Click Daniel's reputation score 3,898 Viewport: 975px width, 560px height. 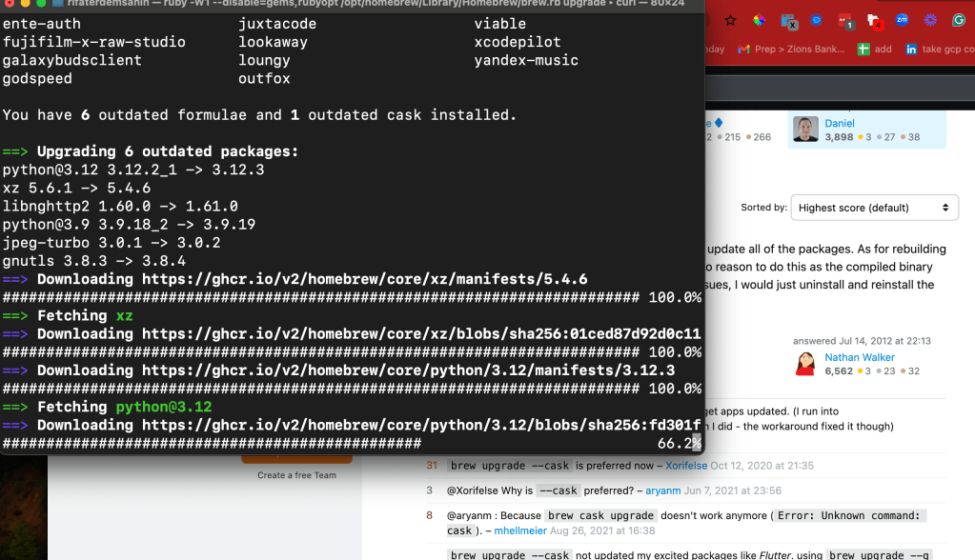[839, 137]
